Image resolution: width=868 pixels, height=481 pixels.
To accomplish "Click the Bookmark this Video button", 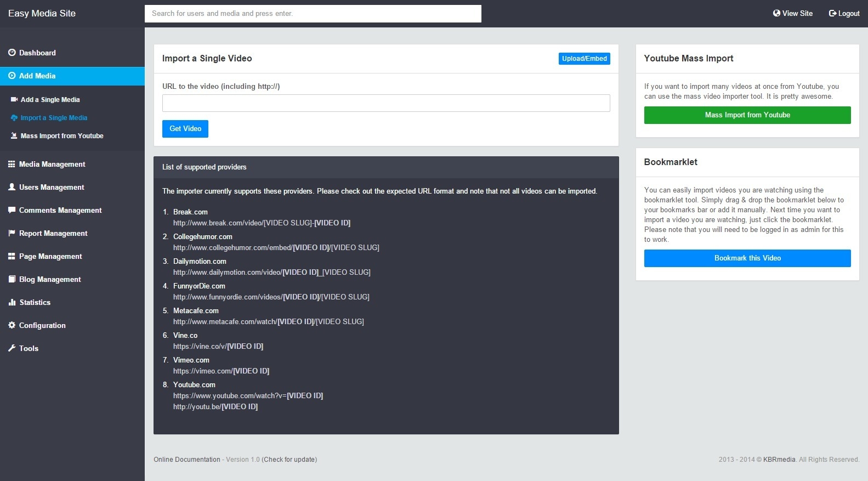I will (x=747, y=258).
